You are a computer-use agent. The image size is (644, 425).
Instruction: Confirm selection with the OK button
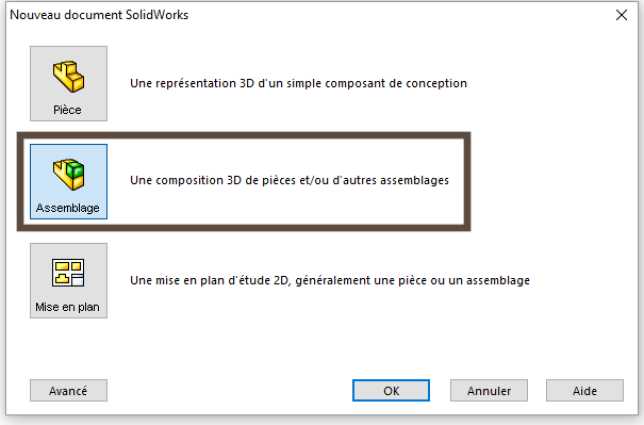(x=391, y=391)
